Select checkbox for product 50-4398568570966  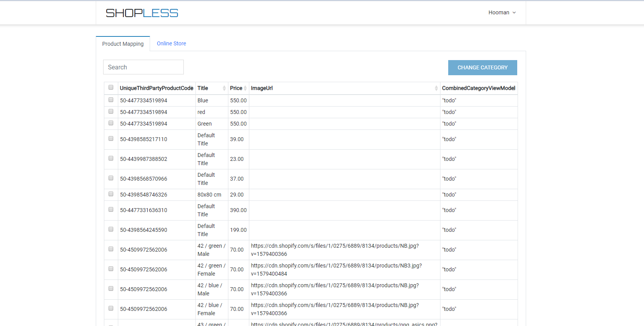tap(111, 178)
